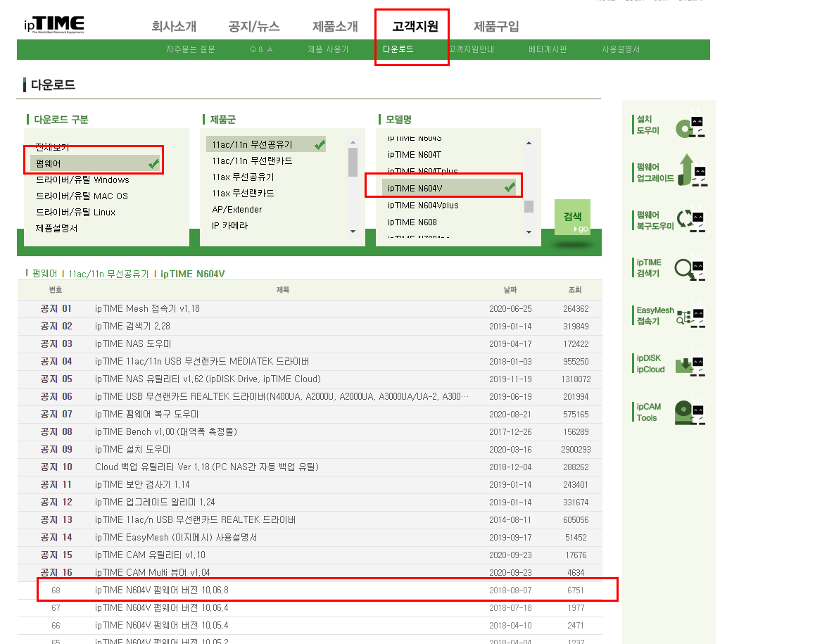Select model ipTIME N604V
Image resolution: width=834 pixels, height=644 pixels.
coord(450,188)
